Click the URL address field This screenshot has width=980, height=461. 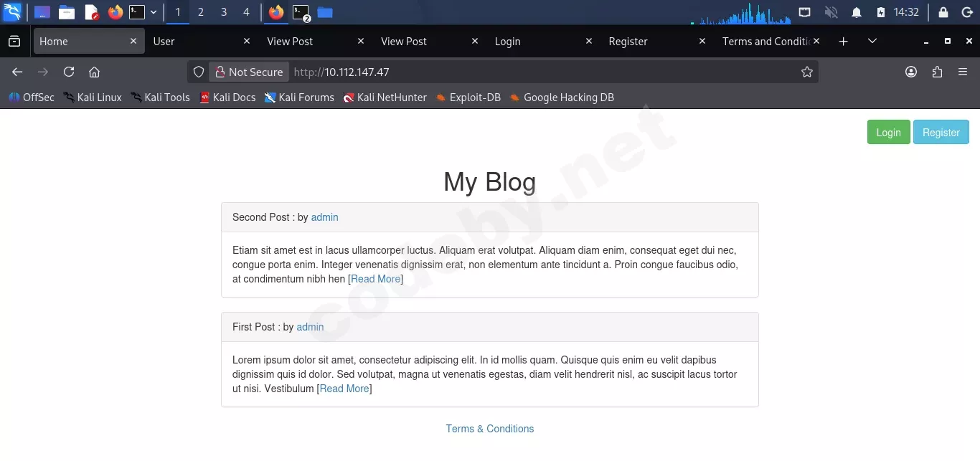[x=545, y=72]
